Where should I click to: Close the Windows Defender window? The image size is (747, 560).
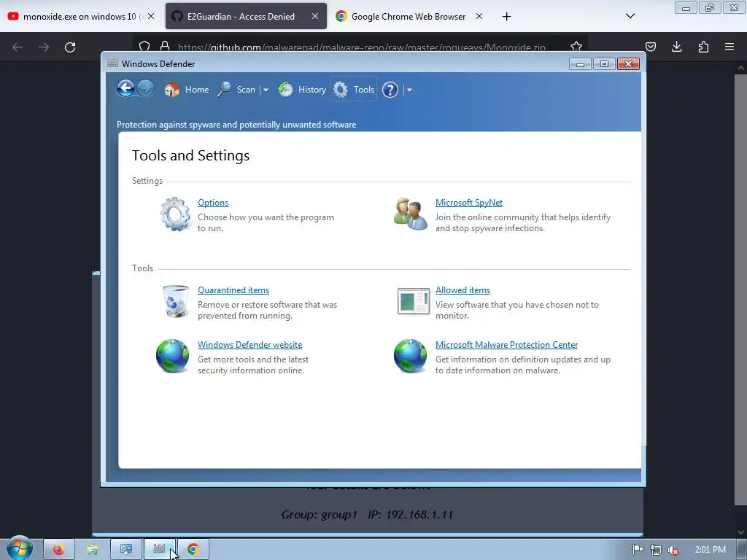[x=628, y=64]
